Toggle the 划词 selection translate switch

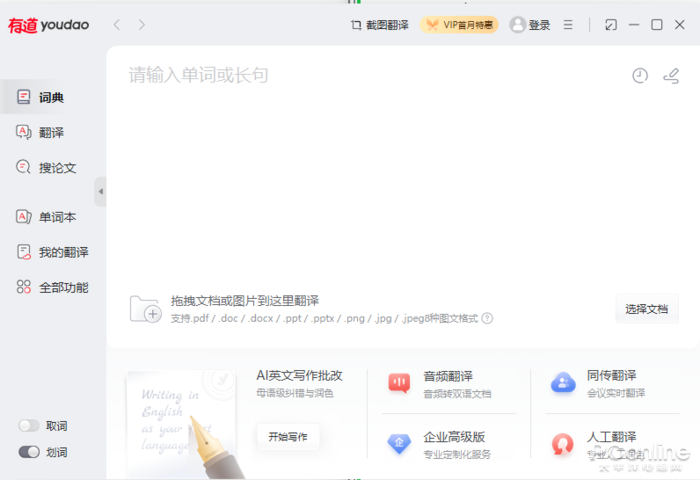pos(29,452)
